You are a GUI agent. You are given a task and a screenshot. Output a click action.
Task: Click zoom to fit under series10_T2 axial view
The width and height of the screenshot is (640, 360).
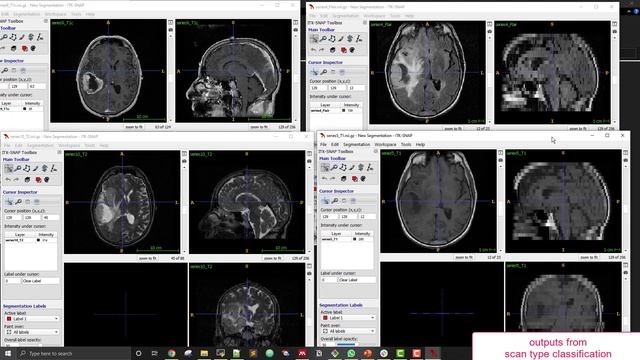pos(148,258)
